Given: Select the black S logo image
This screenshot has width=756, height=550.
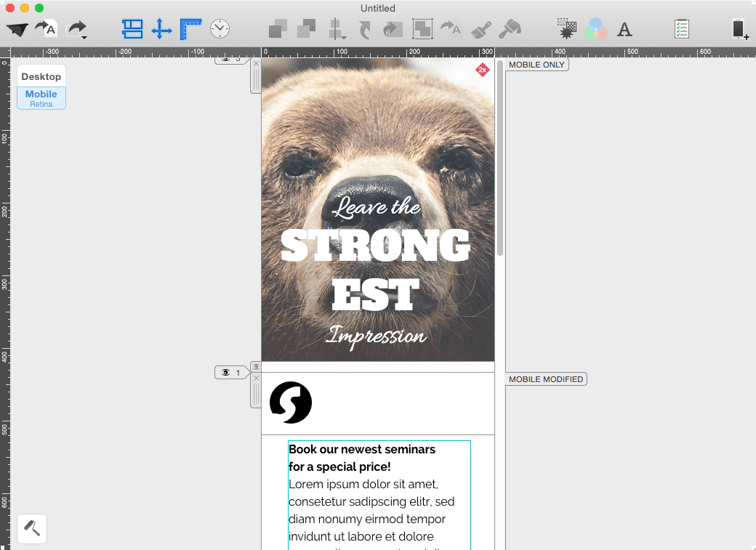Looking at the screenshot, I should [291, 403].
